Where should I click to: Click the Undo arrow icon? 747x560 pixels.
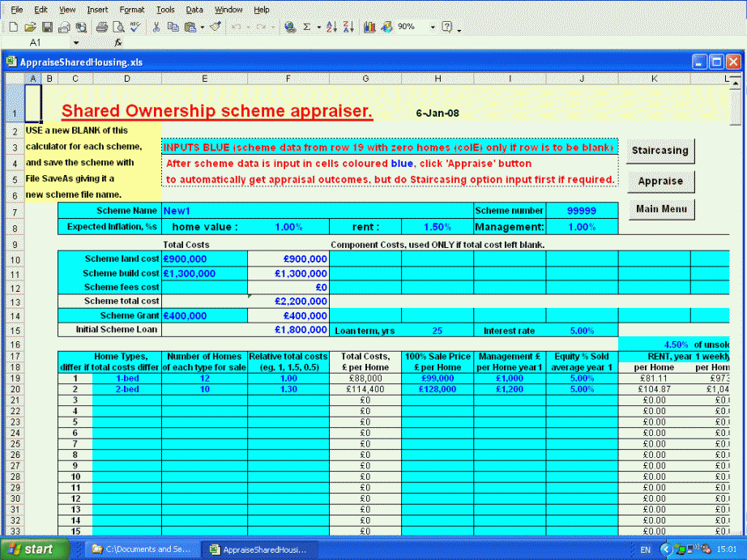(x=235, y=28)
